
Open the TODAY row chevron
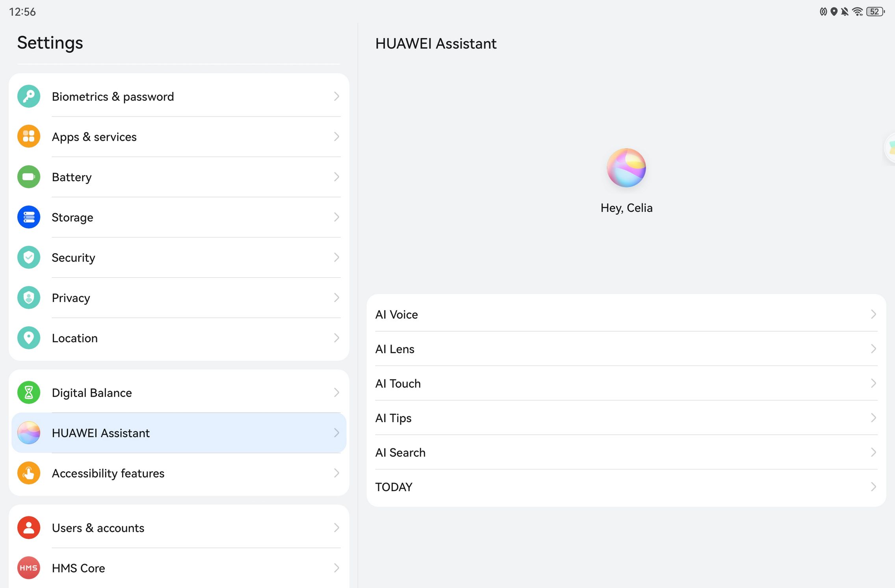[873, 487]
